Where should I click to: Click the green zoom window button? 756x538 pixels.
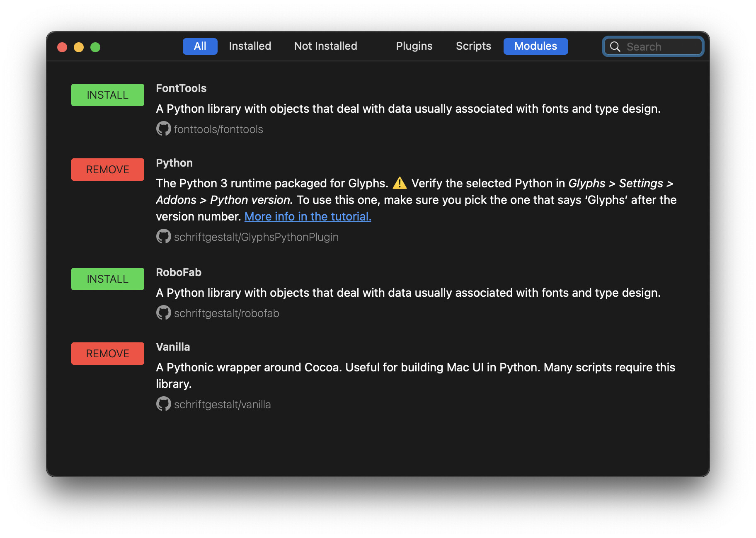[95, 47]
